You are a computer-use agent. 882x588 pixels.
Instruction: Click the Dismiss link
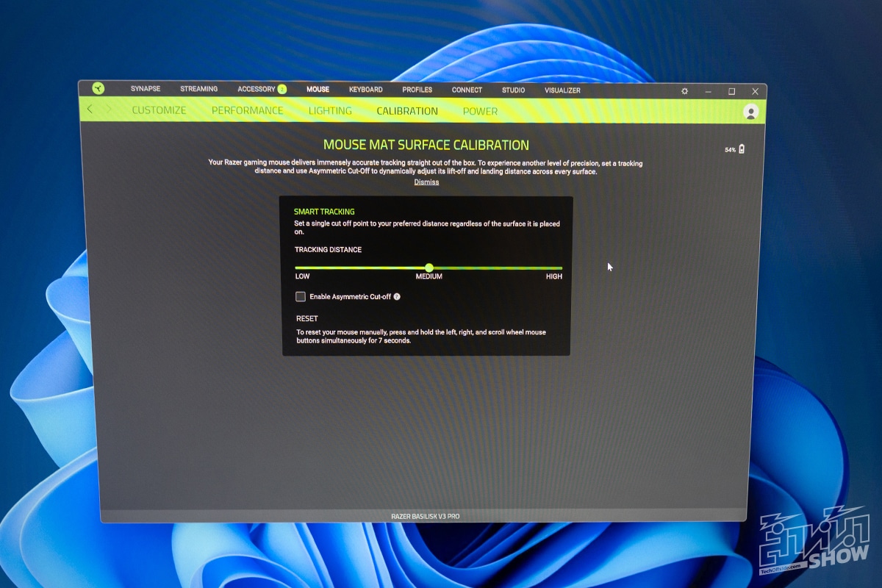coord(426,182)
